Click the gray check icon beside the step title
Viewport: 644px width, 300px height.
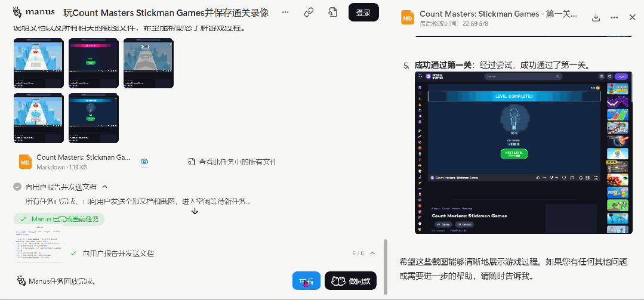[x=17, y=187]
